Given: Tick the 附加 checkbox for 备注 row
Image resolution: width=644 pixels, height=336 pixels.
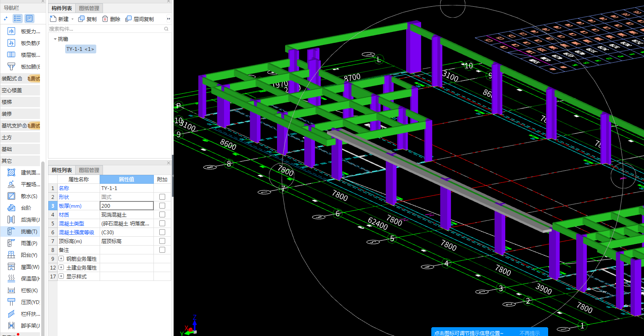Looking at the screenshot, I should point(162,250).
